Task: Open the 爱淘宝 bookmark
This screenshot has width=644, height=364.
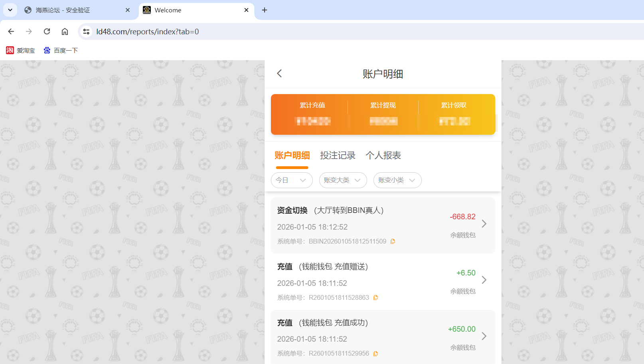Action: coord(20,50)
